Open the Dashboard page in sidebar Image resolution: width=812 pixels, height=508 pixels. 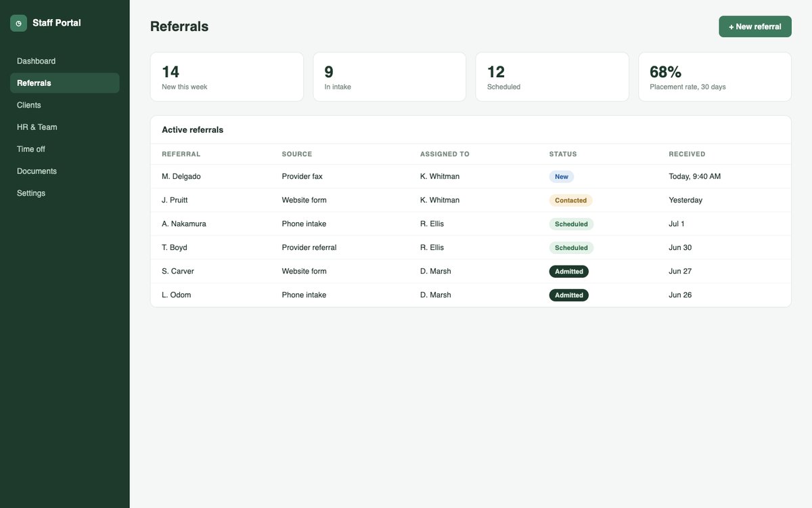coord(64,61)
